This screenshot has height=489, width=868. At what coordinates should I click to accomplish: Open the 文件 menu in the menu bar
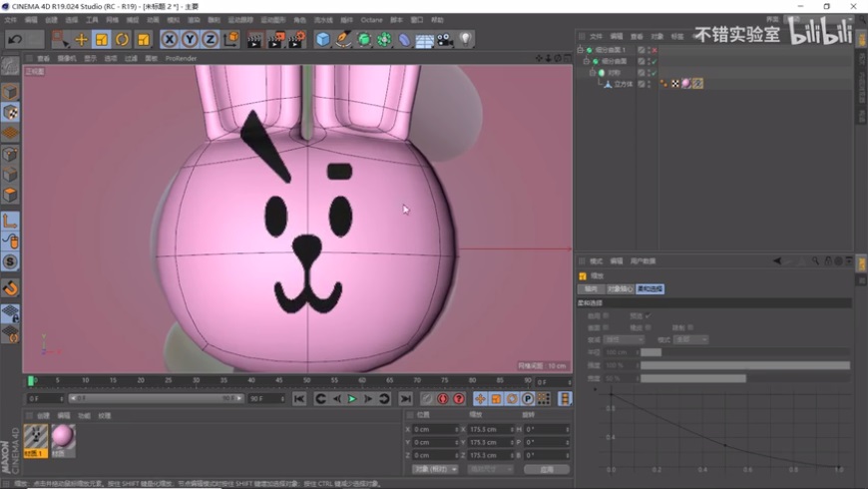coord(11,20)
